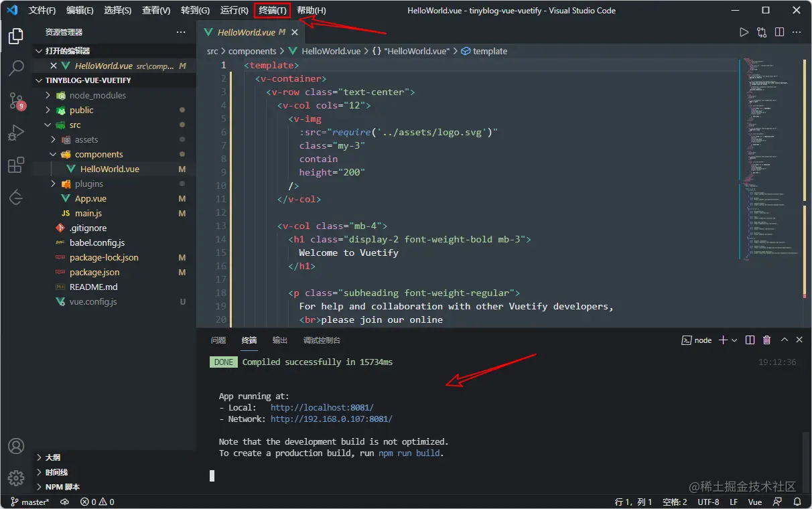The image size is (812, 509).
Task: Split the terminal pane
Action: (x=750, y=340)
